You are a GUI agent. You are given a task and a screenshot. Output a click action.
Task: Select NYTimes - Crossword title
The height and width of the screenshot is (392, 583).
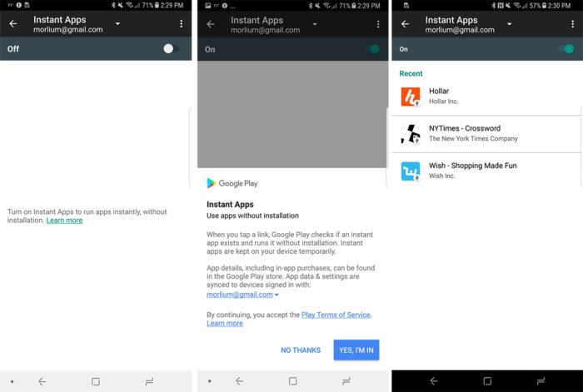pyautogui.click(x=465, y=128)
